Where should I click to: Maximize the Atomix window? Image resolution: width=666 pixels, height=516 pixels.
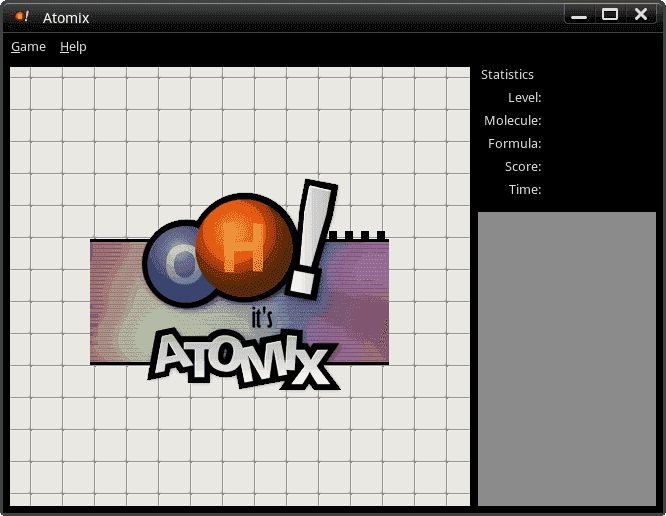point(610,15)
